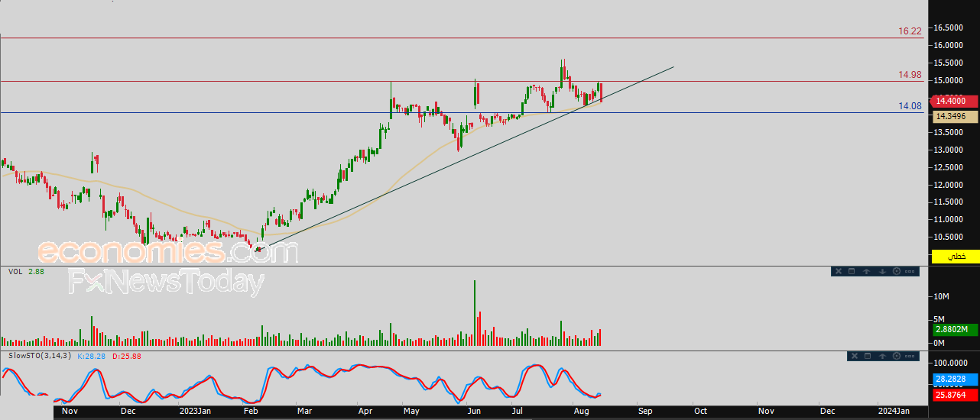The image size is (980, 420).
Task: Open VOL indicator settings gear
Action: (x=896, y=271)
